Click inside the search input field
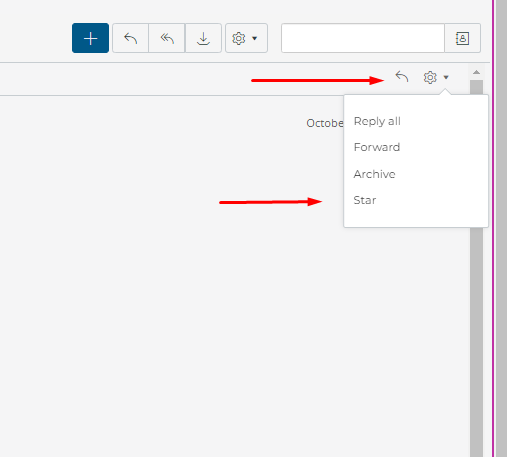The width and height of the screenshot is (507, 457). point(363,38)
